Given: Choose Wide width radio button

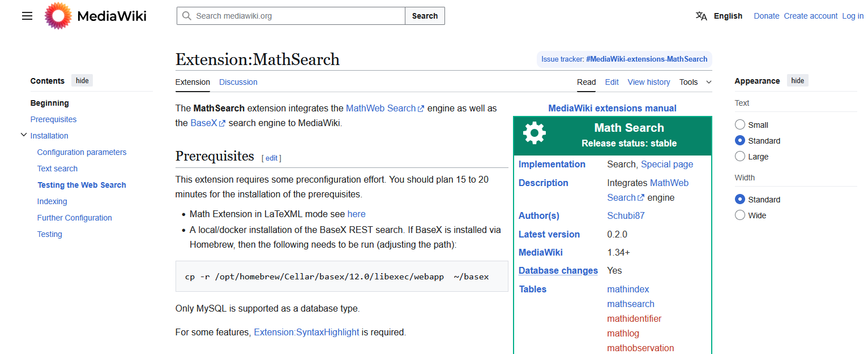Looking at the screenshot, I should [x=740, y=215].
